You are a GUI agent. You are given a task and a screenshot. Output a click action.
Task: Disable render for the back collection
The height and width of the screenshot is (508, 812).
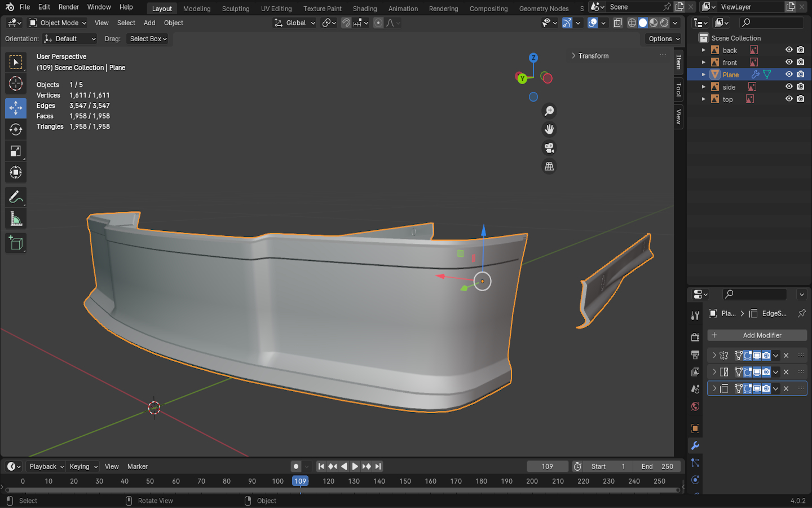[x=801, y=50]
